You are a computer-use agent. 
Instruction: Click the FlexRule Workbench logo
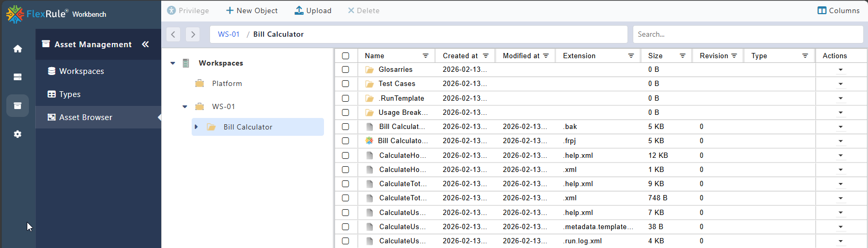coord(56,14)
